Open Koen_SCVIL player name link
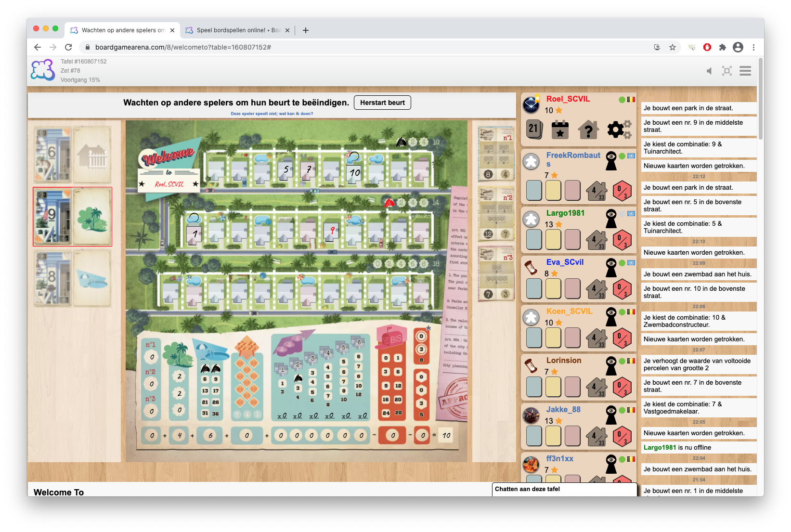Screen dimensions: 791x532 [x=569, y=311]
